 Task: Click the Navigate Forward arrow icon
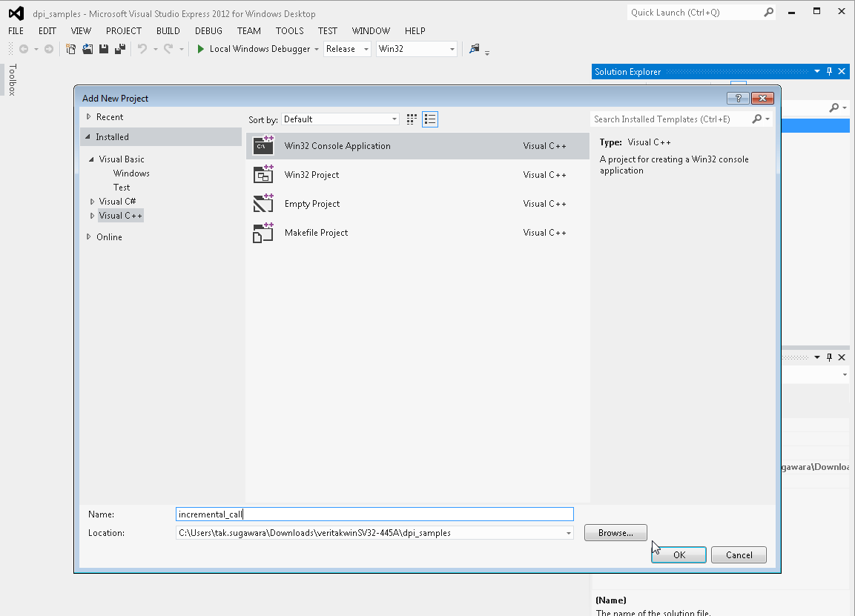[x=48, y=49]
